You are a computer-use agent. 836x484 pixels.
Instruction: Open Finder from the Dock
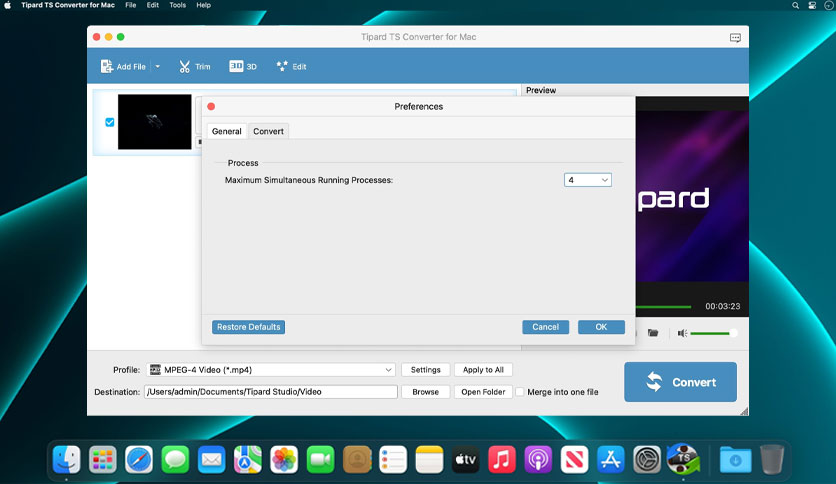pyautogui.click(x=67, y=459)
